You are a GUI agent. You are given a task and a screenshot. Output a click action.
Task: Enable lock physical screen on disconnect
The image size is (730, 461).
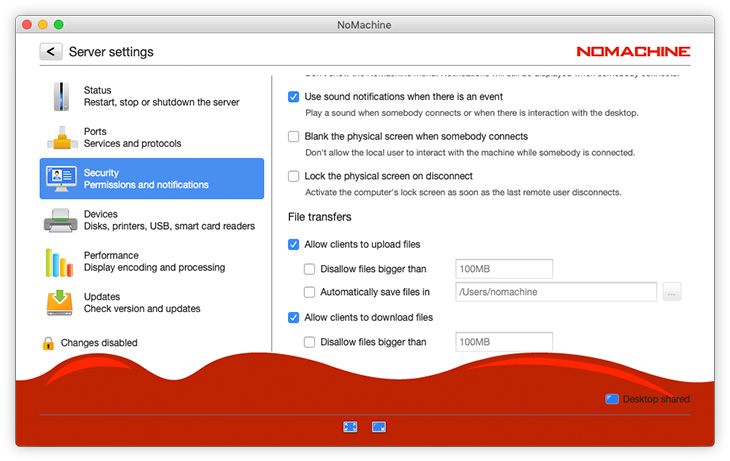[x=294, y=177]
